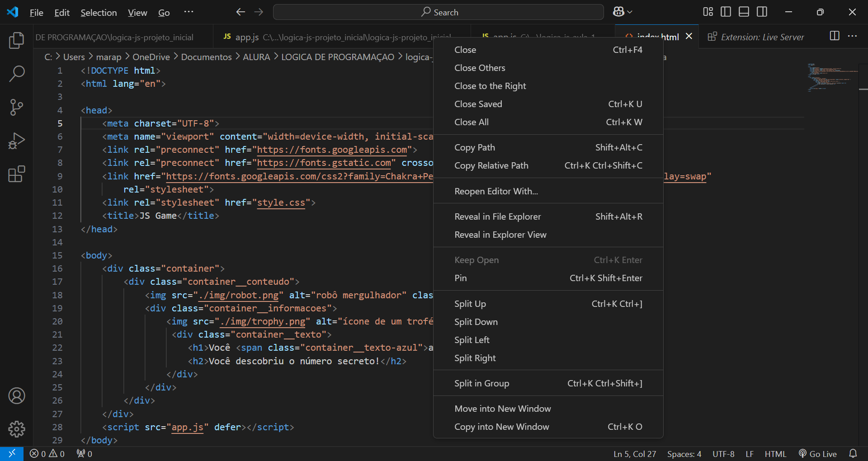
Task: Choose Move into New Window
Action: [x=548, y=409]
